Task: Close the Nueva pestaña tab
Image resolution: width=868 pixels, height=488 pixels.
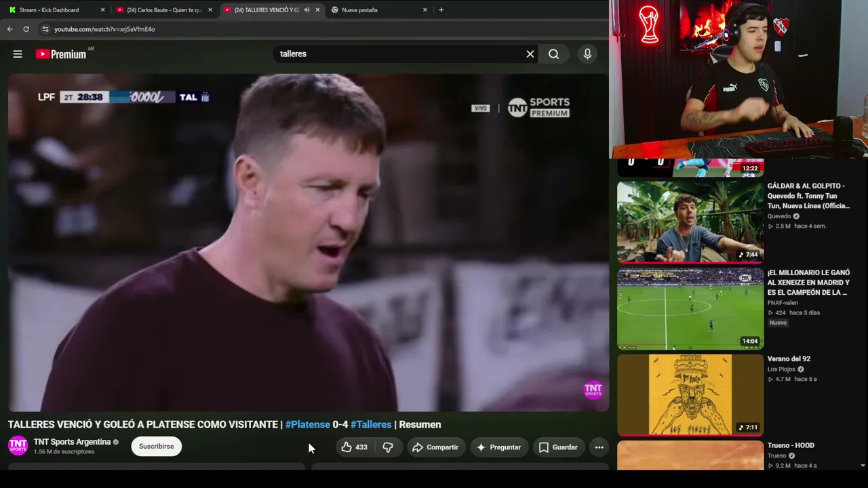Action: click(x=425, y=10)
